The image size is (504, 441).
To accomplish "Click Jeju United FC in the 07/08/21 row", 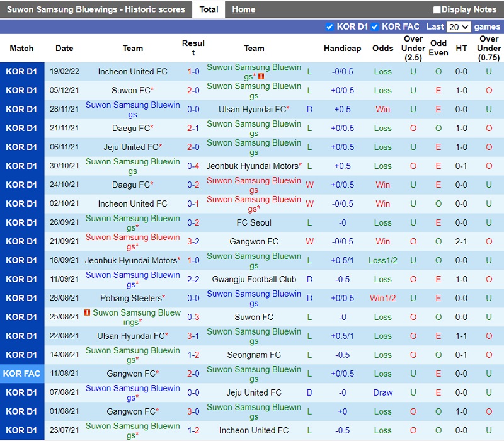I will [x=254, y=392].
